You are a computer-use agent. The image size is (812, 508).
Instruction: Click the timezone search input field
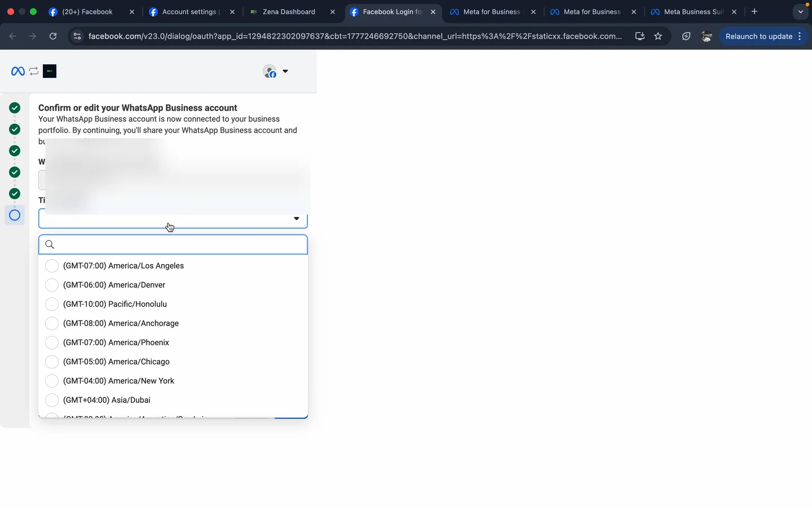[x=173, y=244]
